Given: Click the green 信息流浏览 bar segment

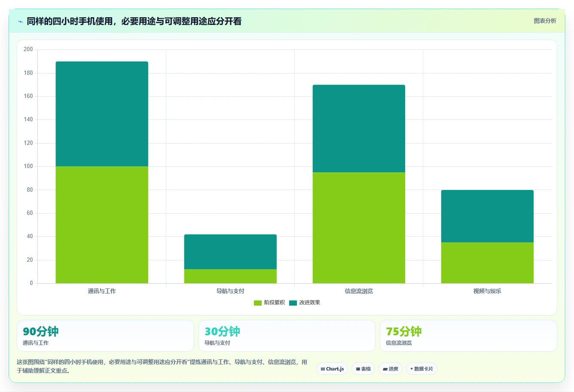Looking at the screenshot, I should tap(359, 228).
